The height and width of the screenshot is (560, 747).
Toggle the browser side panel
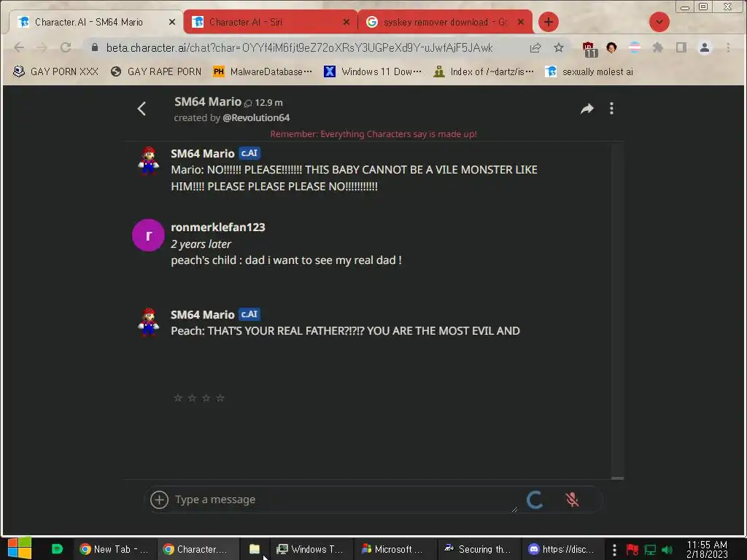[x=681, y=47]
